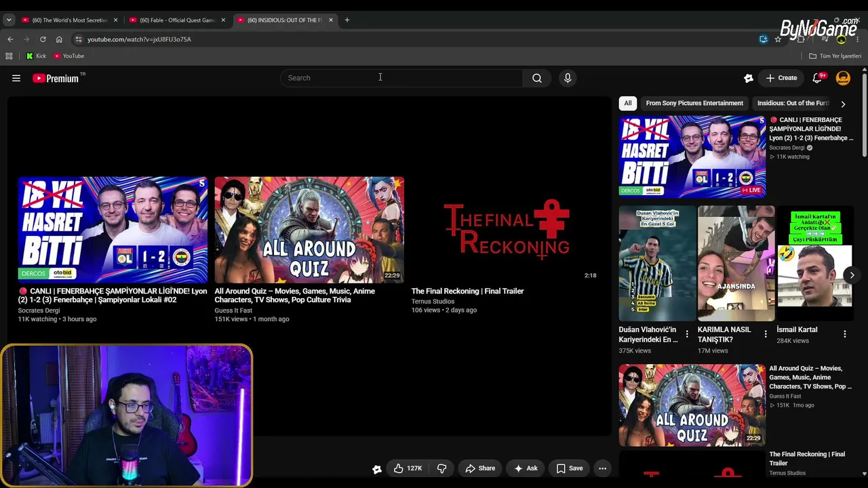Play the Dušan Vlahović short
Viewport: 868px width, 488px height.
pyautogui.click(x=658, y=264)
